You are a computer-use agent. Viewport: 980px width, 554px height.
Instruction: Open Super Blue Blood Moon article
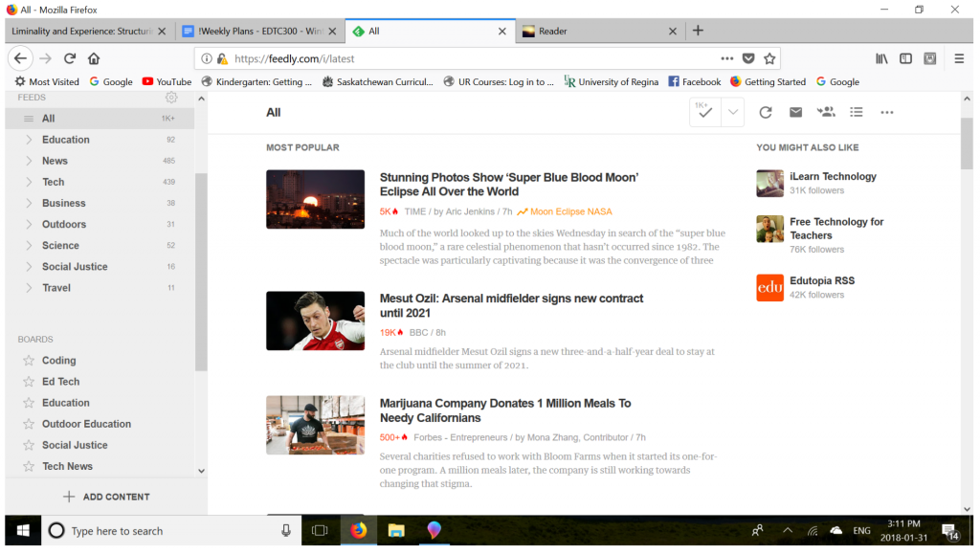pos(509,185)
